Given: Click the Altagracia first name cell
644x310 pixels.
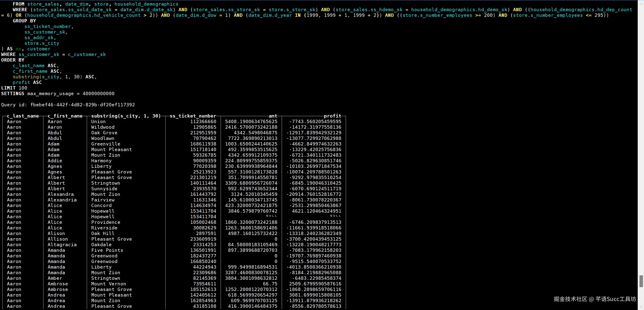Looking at the screenshot, I should (62, 244).
